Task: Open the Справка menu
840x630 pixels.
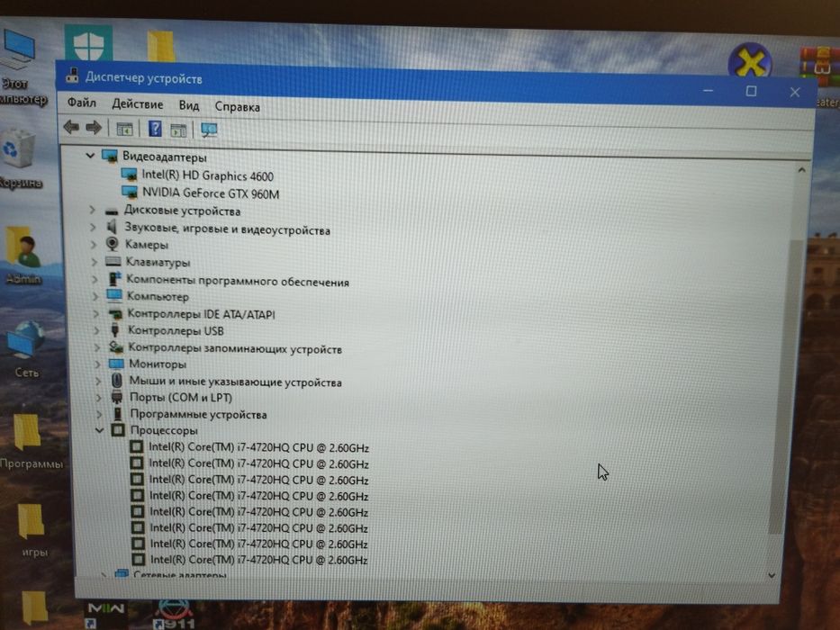Action: [x=238, y=106]
